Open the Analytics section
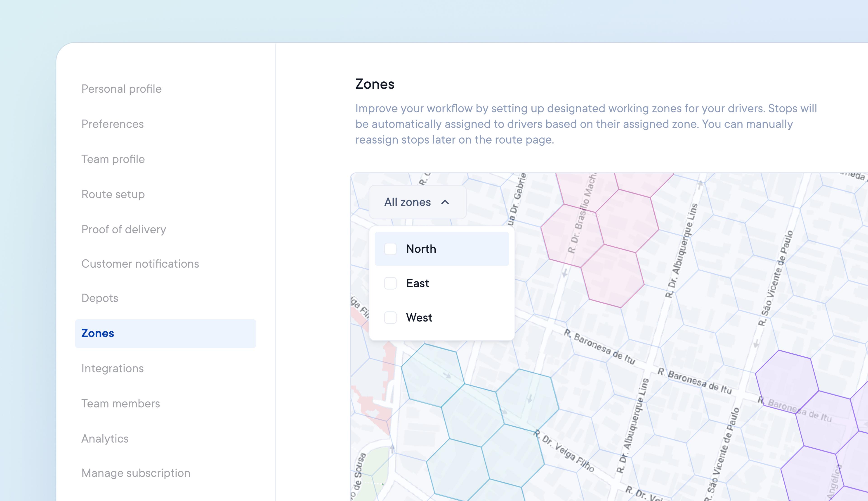 pos(105,438)
